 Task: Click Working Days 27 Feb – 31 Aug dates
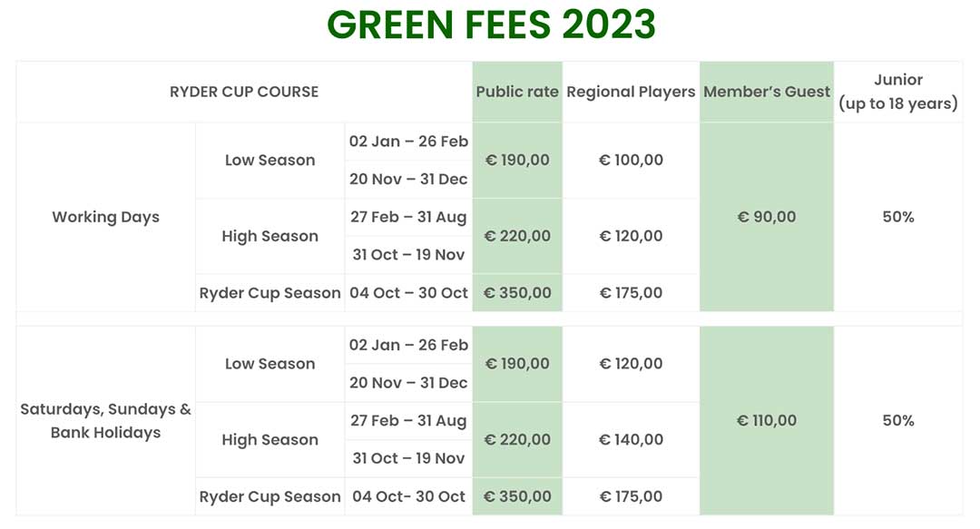(408, 217)
